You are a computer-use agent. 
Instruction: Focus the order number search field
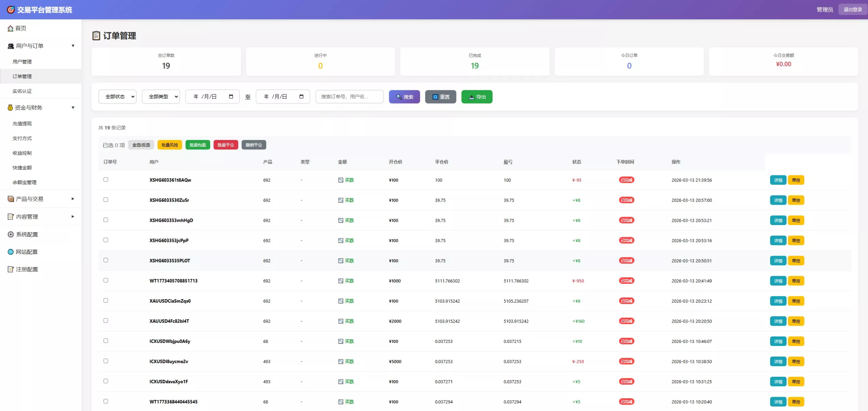(x=349, y=97)
